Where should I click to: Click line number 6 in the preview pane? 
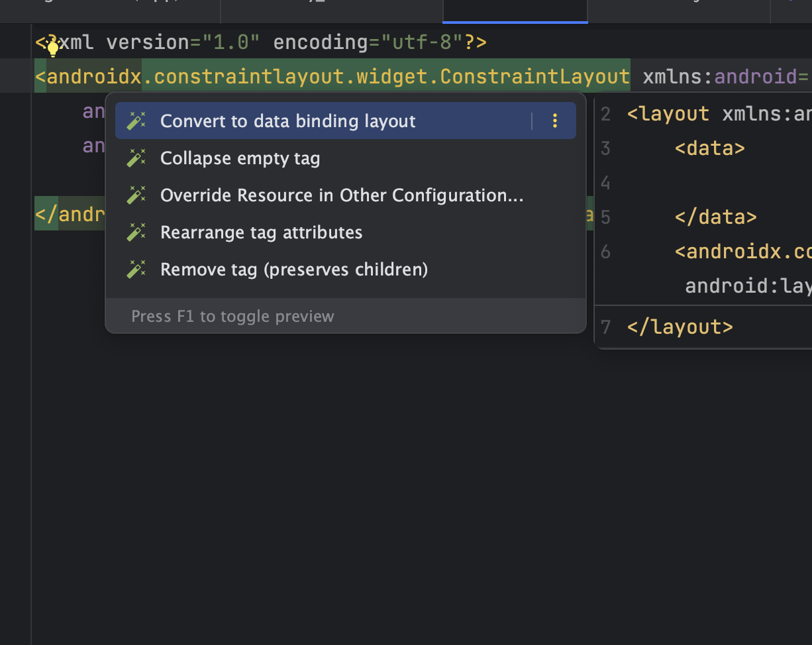[605, 252]
